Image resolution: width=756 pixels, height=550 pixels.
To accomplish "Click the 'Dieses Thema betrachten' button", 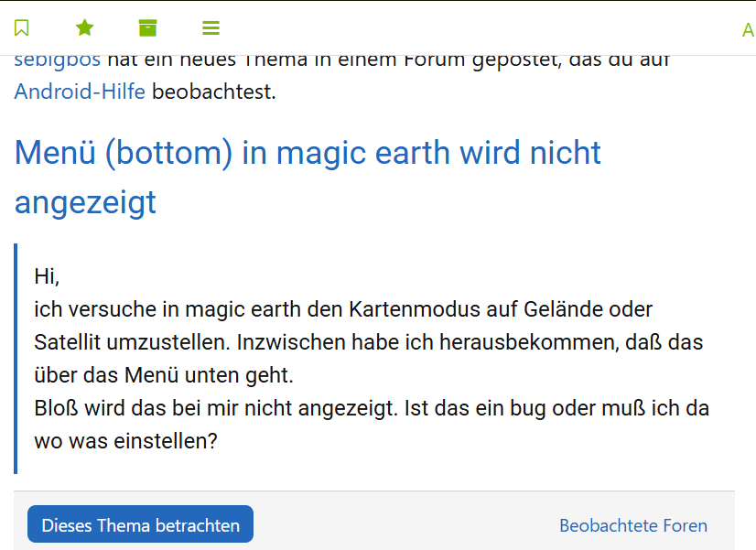I will (x=140, y=524).
